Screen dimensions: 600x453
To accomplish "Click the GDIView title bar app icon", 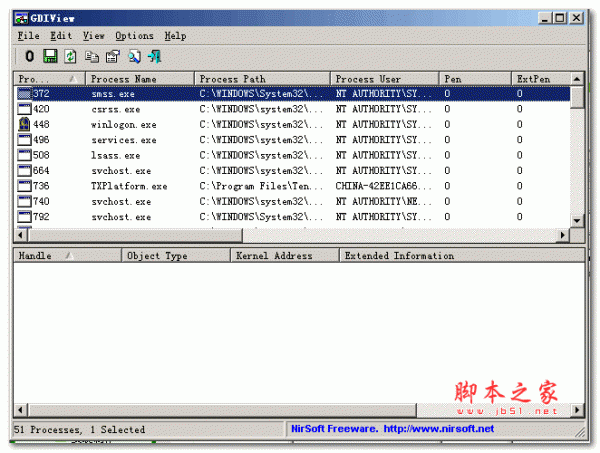I will [x=21, y=18].
